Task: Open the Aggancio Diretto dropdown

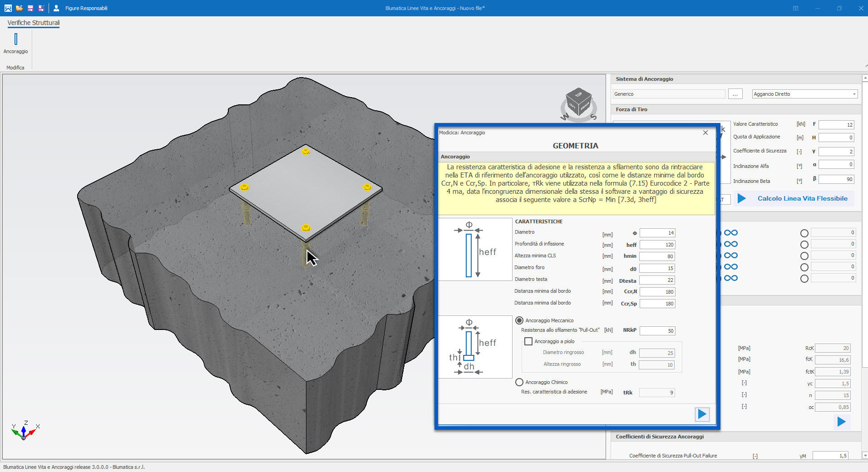Action: pos(854,94)
